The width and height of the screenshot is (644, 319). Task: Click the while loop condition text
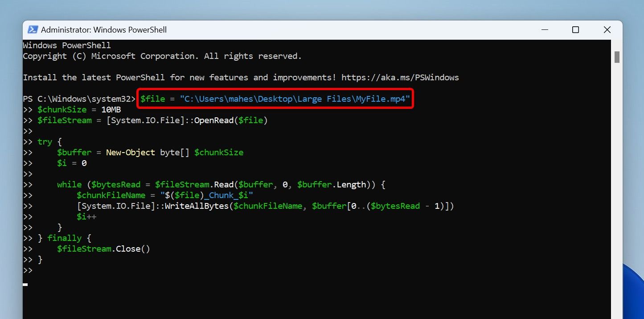(x=201, y=184)
